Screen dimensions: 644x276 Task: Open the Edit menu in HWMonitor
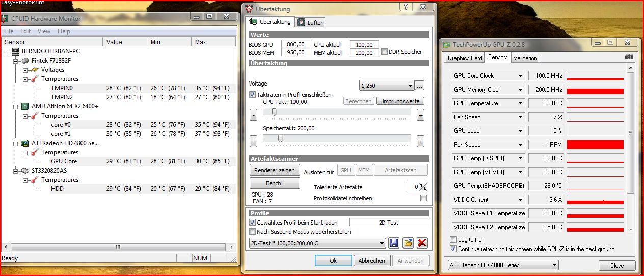click(25, 31)
